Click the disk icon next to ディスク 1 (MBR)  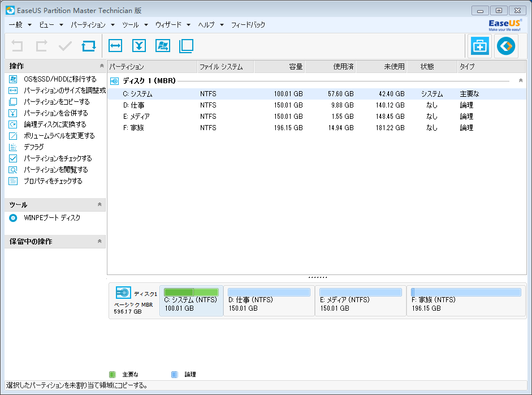click(x=115, y=81)
